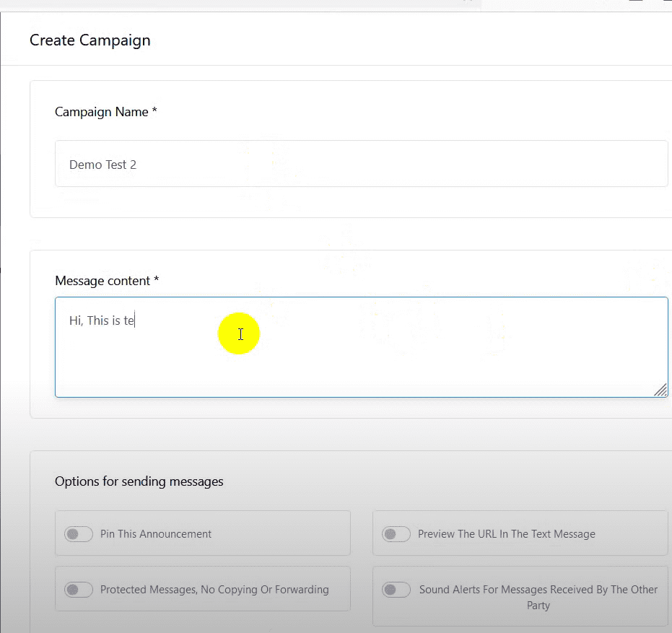Click the Message content resize handle
Viewport: 672px width, 633px height.
(660, 390)
